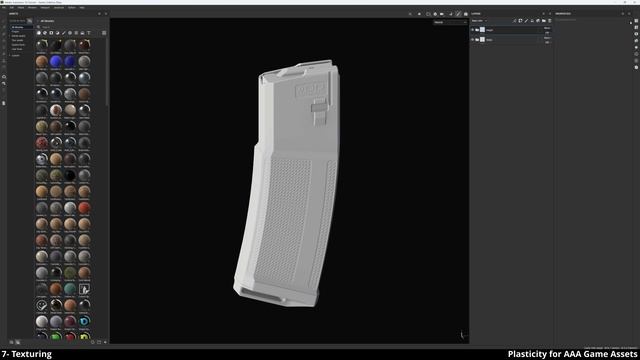Click the T-shaped asset filter icon
This screenshot has height=360, width=640.
click(89, 33)
